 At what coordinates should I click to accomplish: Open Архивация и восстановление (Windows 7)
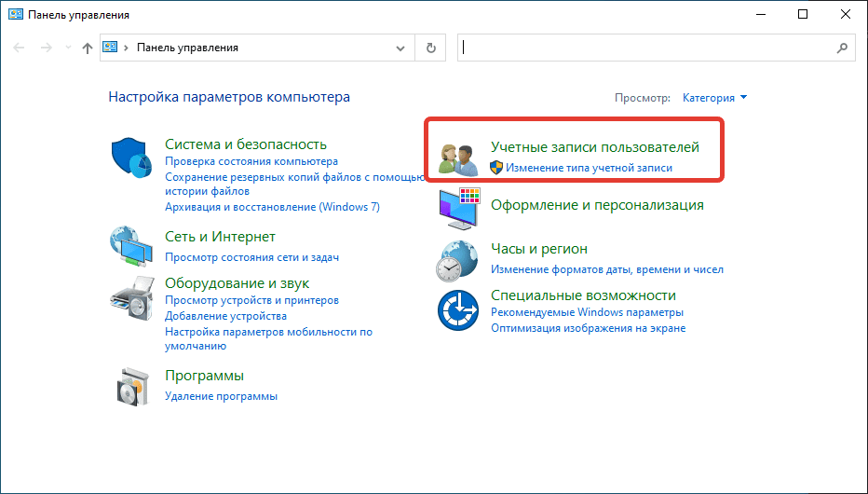point(272,207)
